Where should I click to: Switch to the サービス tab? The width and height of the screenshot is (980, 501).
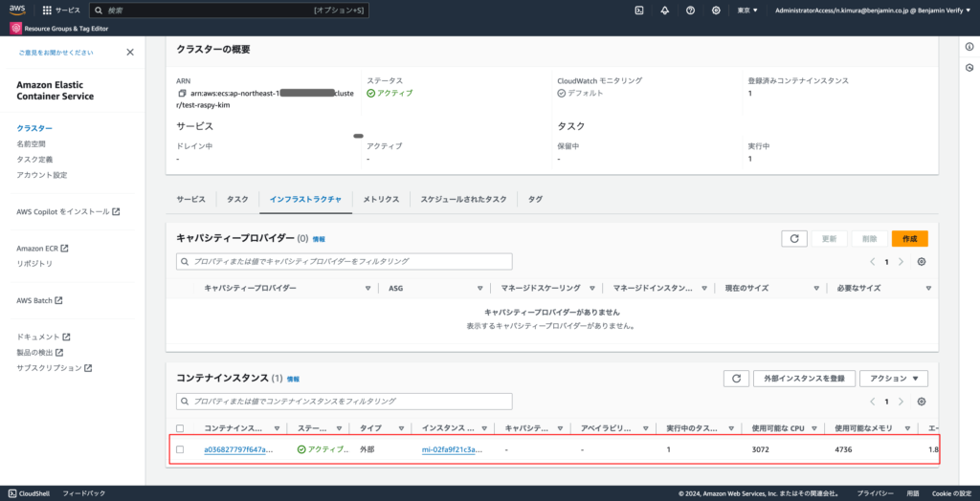(190, 199)
